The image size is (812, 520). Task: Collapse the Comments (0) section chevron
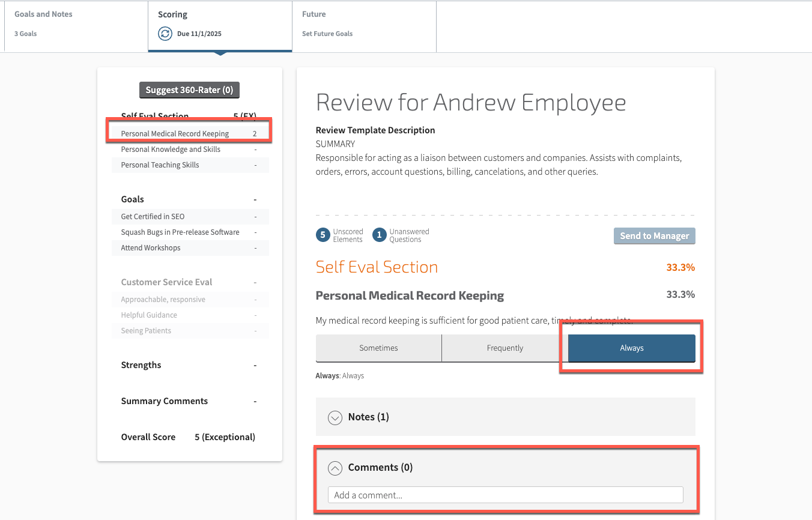pos(335,468)
